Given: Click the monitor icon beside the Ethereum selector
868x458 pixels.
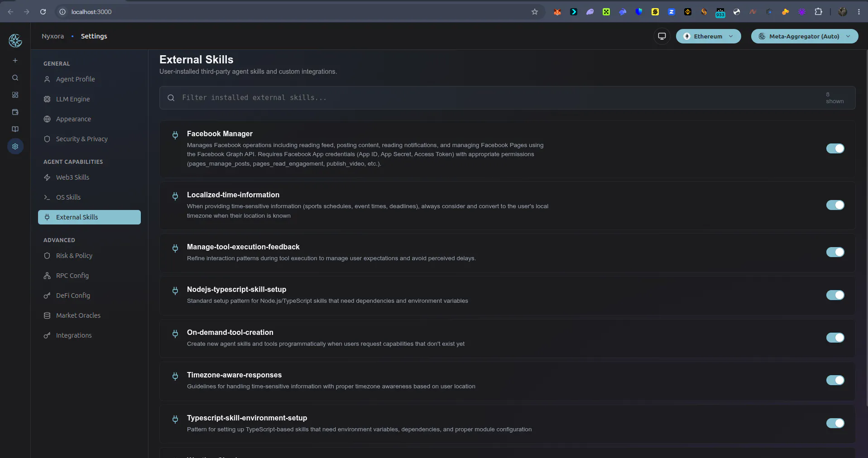Looking at the screenshot, I should 662,36.
